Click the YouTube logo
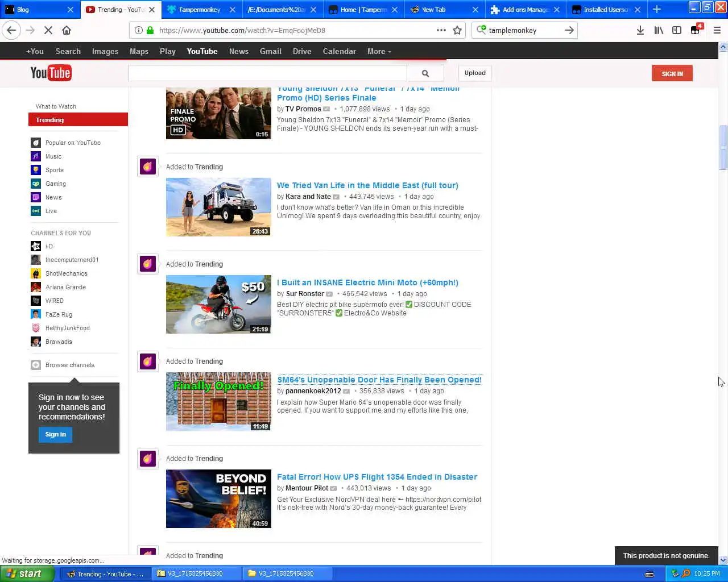This screenshot has height=582, width=728. pyautogui.click(x=51, y=73)
